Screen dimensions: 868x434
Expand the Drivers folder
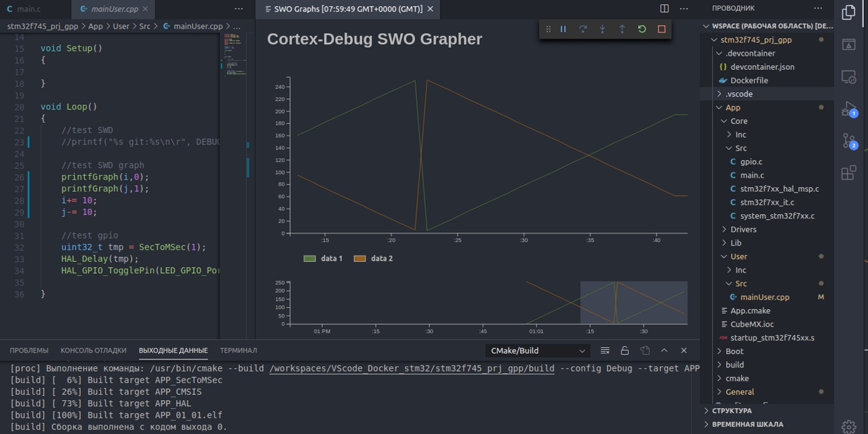pyautogui.click(x=767, y=229)
